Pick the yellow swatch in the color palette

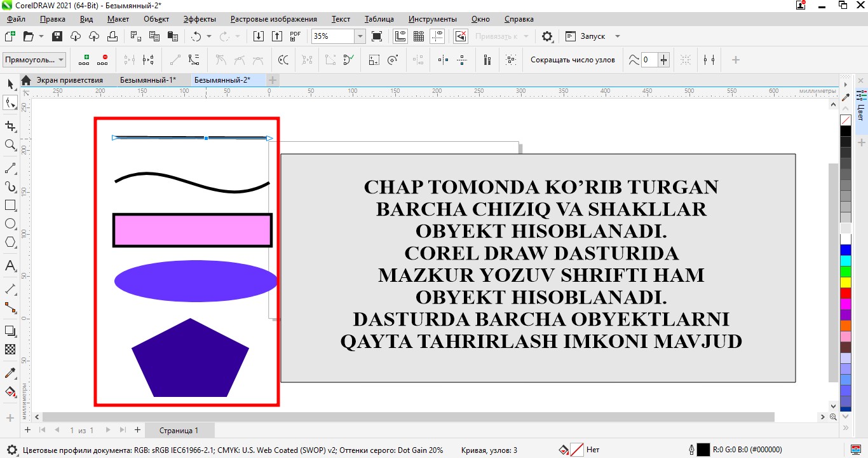click(x=846, y=282)
